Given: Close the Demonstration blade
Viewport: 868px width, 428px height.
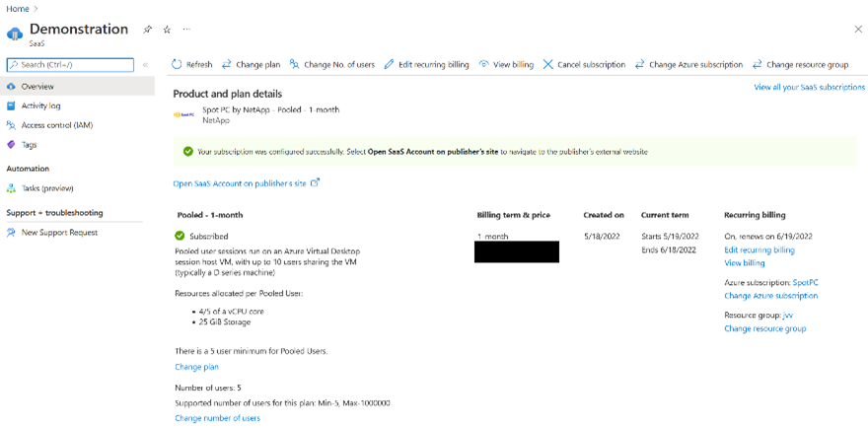Looking at the screenshot, I should (x=858, y=30).
